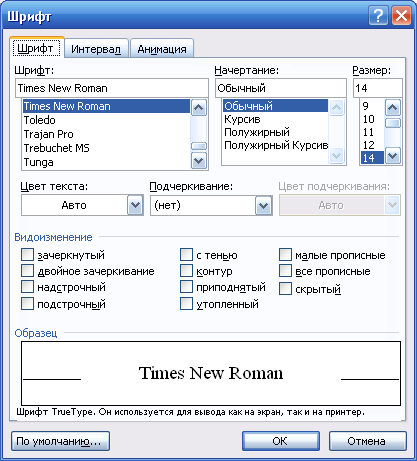Expand the Подчеркивание dropdown list
This screenshot has height=461, width=417.
click(264, 205)
